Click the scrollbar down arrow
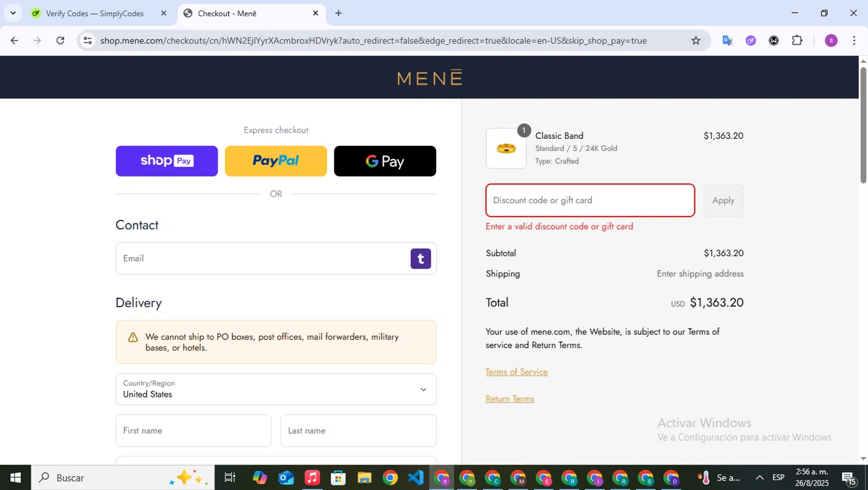The width and height of the screenshot is (868, 490). 863,459
